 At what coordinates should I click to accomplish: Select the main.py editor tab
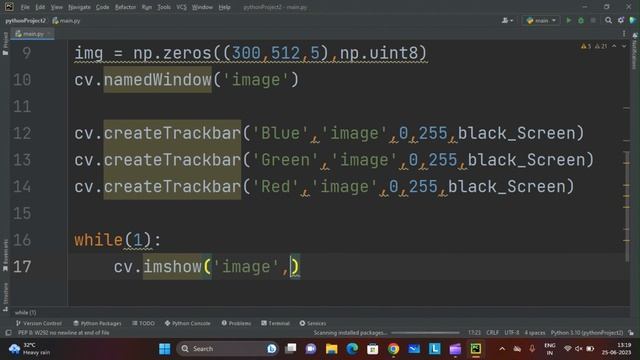[x=33, y=33]
